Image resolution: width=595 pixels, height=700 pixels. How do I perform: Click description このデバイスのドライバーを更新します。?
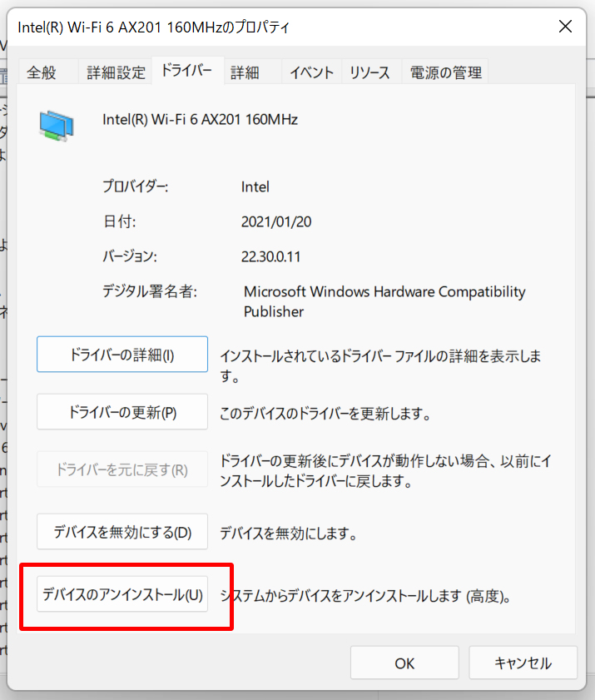(325, 414)
